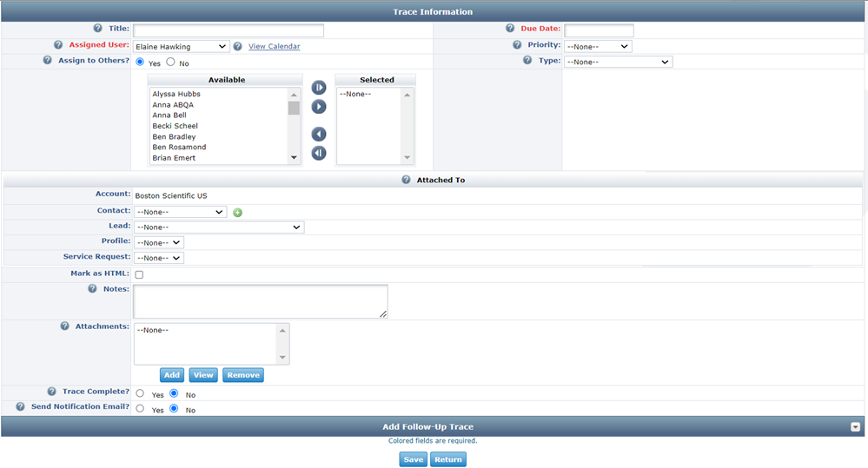This screenshot has width=868, height=468.
Task: Add new contact with green plus icon
Action: (237, 213)
